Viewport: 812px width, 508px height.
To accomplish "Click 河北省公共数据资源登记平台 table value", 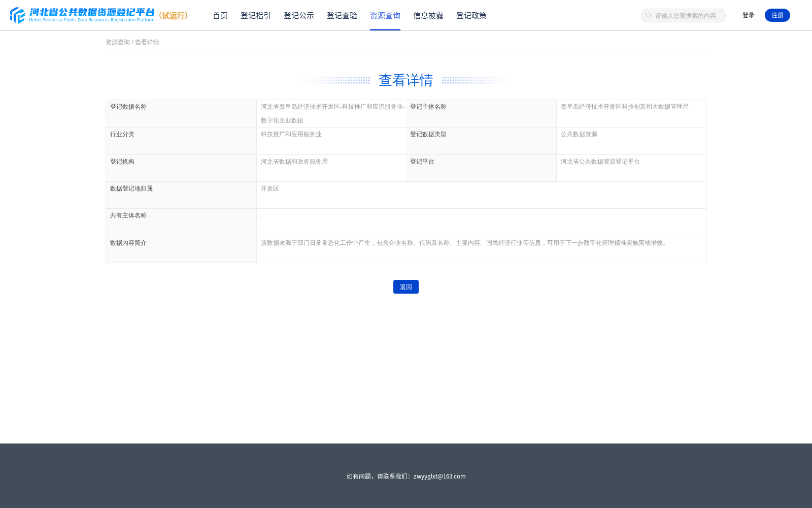I will (x=600, y=162).
